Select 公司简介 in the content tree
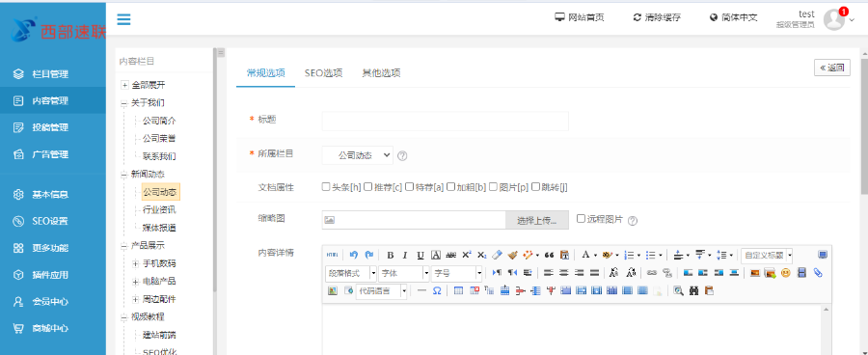Viewport: 868px width, 355px height. click(159, 121)
